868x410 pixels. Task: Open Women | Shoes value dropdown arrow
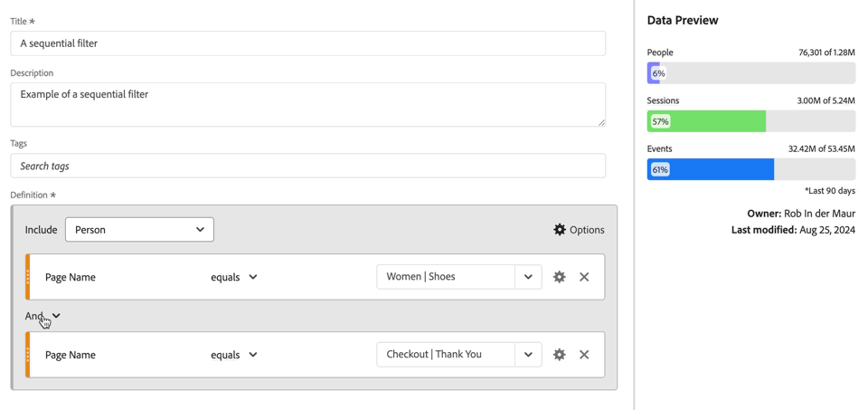[x=528, y=277]
